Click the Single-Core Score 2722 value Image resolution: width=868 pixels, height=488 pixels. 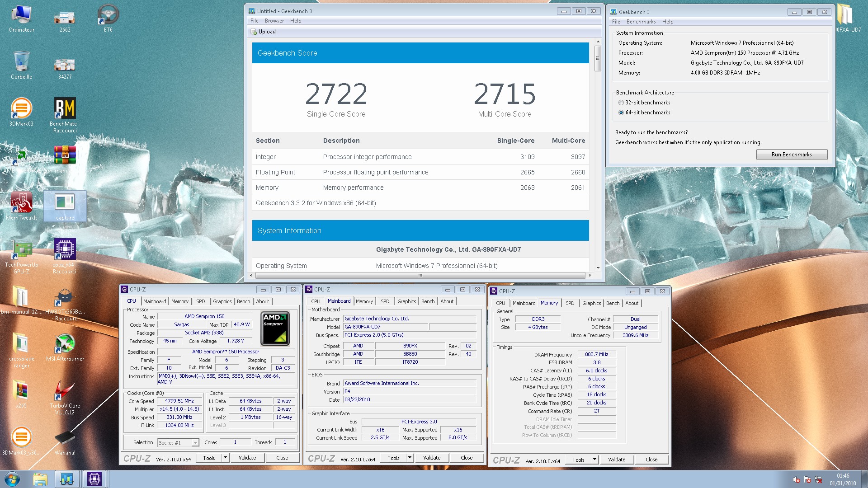[336, 94]
